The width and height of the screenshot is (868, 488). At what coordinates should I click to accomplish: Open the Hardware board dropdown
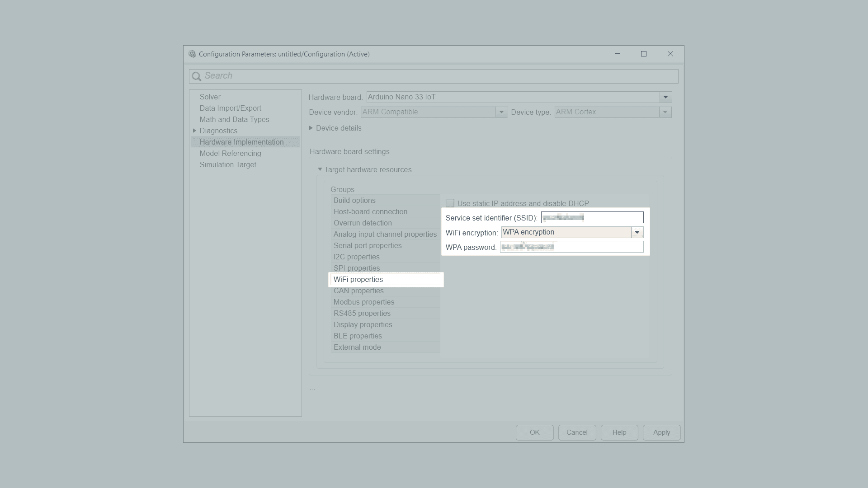click(x=665, y=97)
